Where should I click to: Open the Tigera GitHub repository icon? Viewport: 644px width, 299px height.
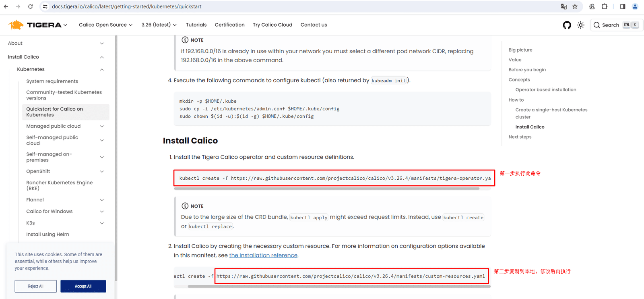[x=567, y=25]
